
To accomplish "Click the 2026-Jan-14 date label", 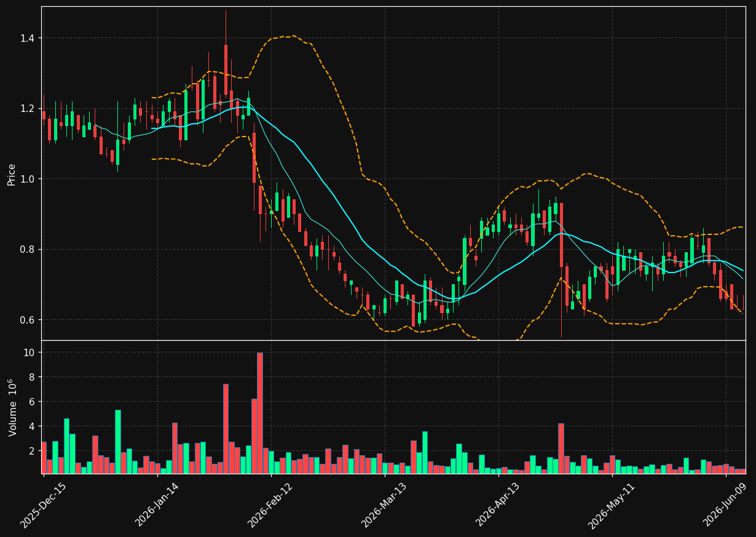I will (157, 505).
